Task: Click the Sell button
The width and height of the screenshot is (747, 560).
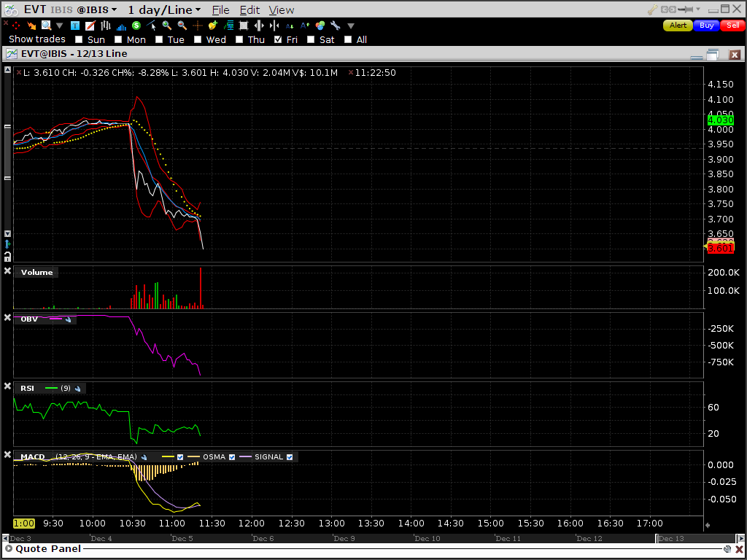Action: tap(732, 26)
